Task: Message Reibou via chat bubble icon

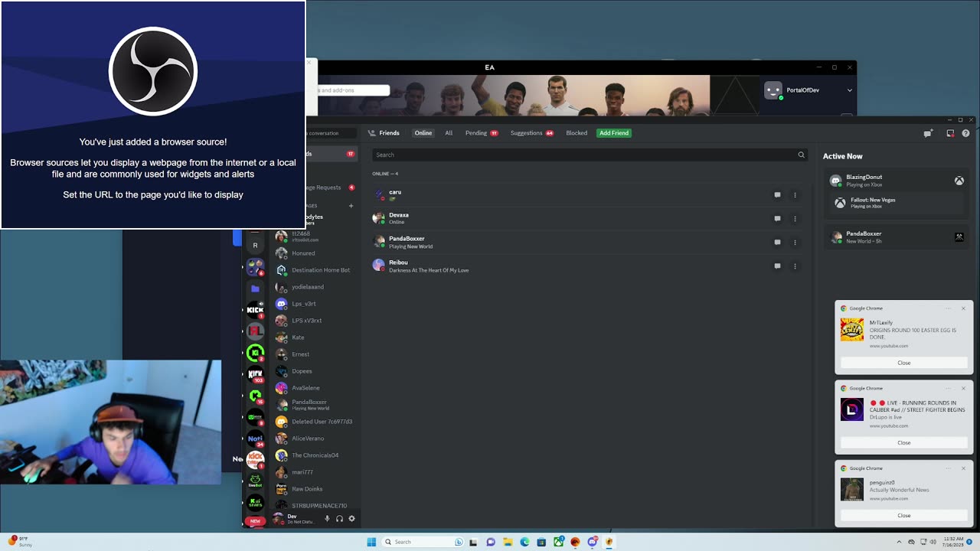Action: pos(777,266)
